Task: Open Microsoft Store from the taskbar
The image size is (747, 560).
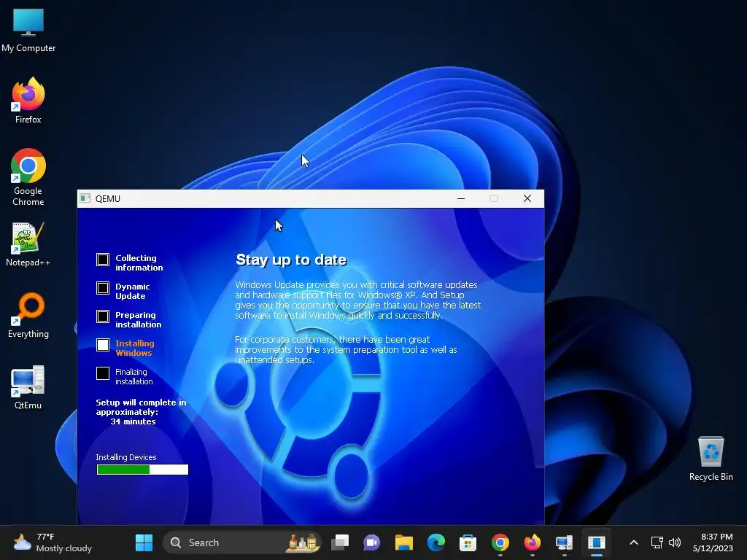Action: click(x=468, y=542)
